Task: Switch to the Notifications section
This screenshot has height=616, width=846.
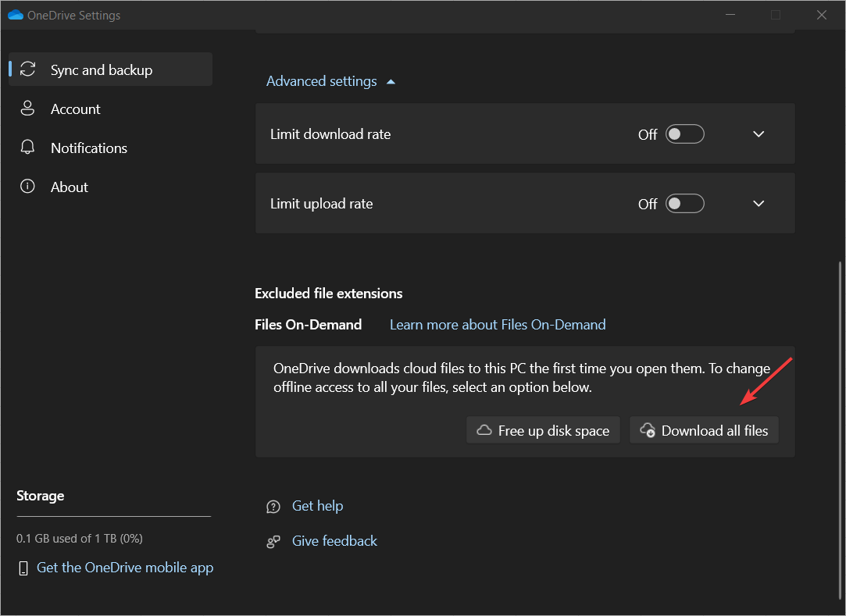Action: pos(89,148)
